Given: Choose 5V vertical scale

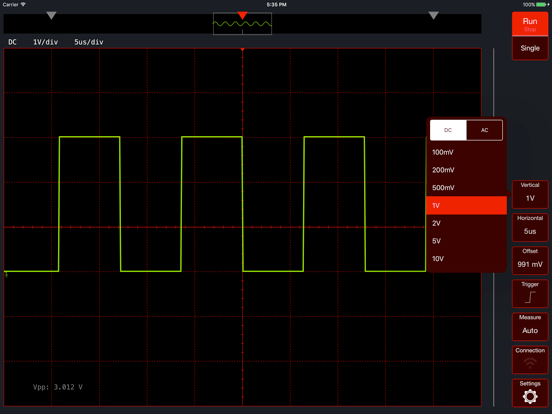Looking at the screenshot, I should pos(466,241).
